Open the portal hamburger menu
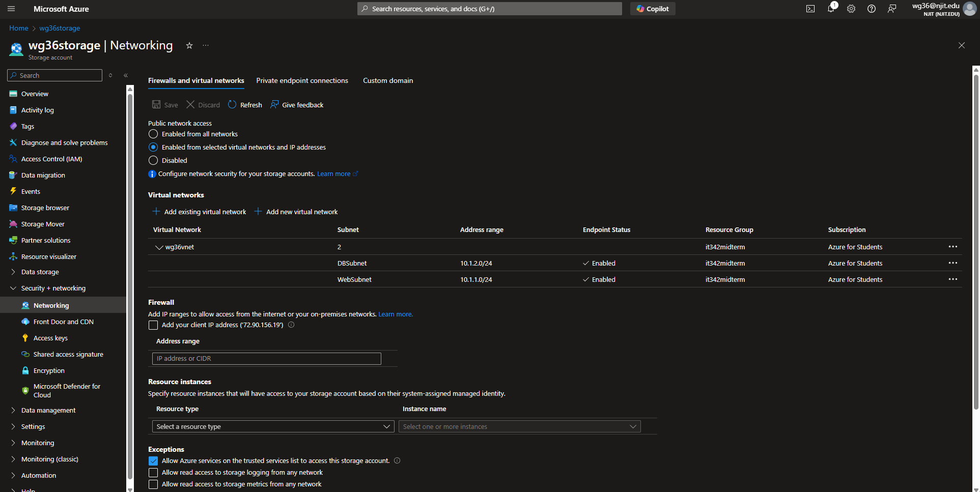This screenshot has width=980, height=492. point(11,9)
